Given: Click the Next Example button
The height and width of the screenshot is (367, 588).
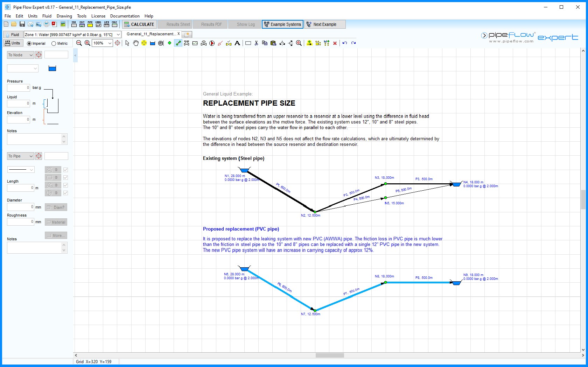Looking at the screenshot, I should tap(325, 24).
